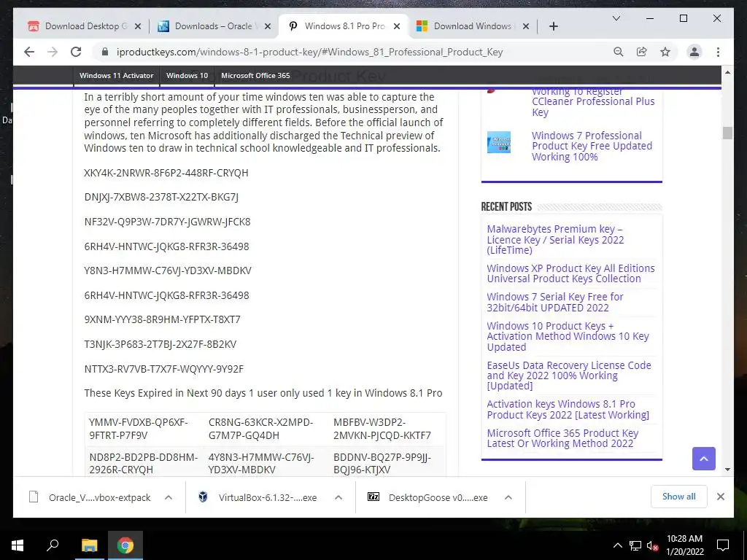Open EaseUs Data Recovery License Code post
Screen dimensions: 747x560
pos(569,376)
